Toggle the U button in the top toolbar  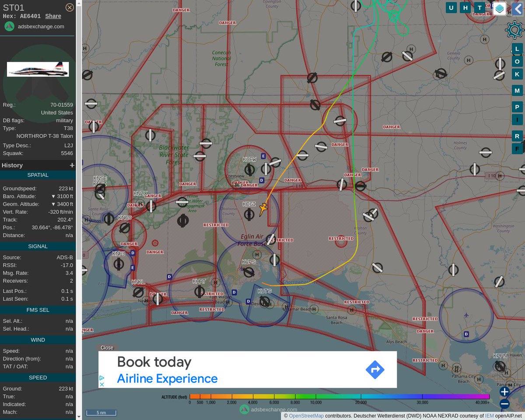451,7
